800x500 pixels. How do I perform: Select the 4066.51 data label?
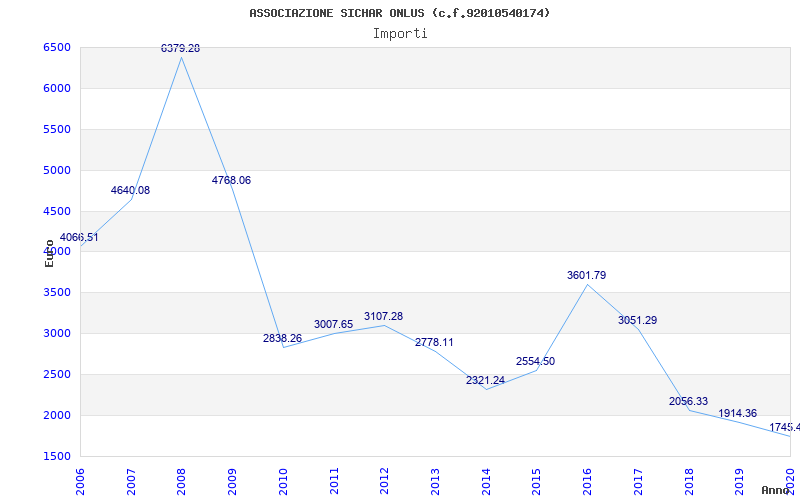(79, 237)
